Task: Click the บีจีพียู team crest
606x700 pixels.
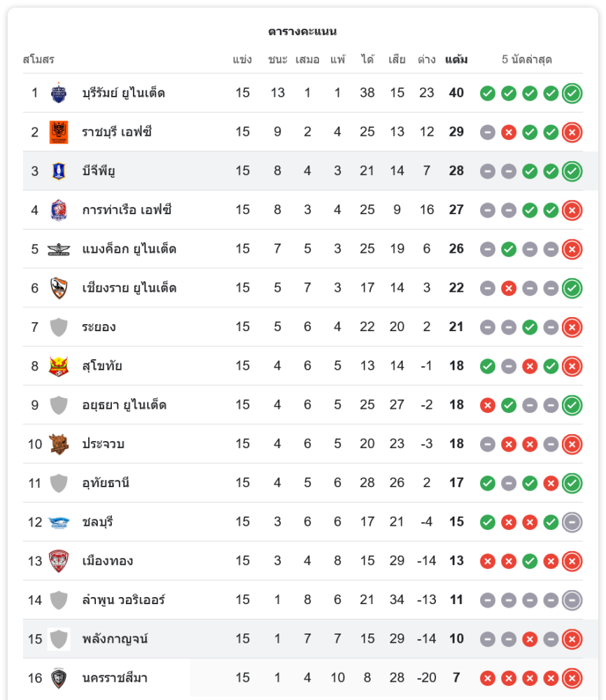Action: tap(59, 171)
